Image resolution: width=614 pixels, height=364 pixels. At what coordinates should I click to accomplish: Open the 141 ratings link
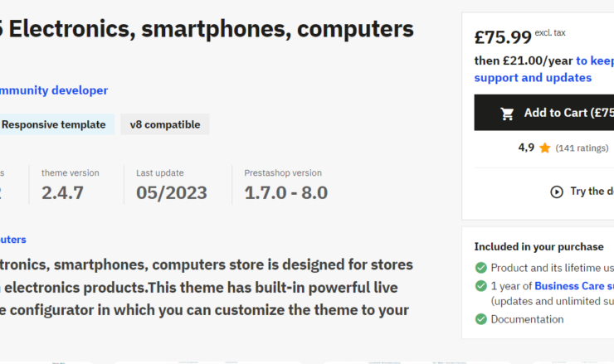tap(582, 148)
